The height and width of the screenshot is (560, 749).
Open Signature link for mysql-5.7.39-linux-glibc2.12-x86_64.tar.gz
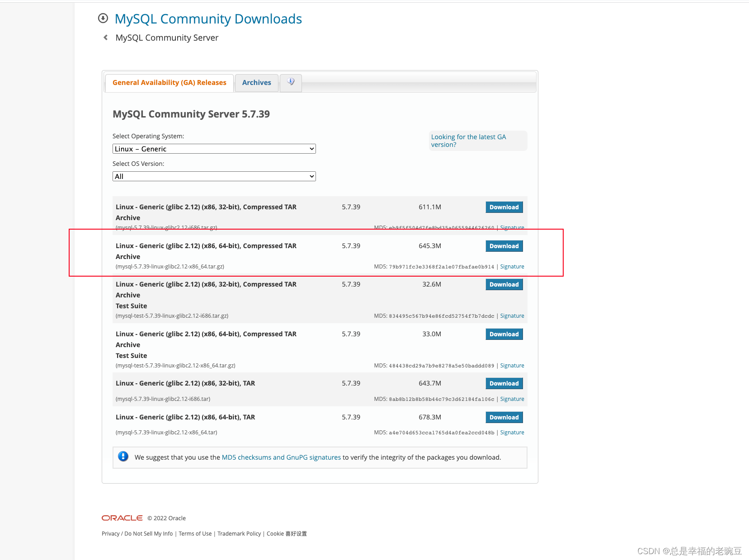tap(512, 267)
